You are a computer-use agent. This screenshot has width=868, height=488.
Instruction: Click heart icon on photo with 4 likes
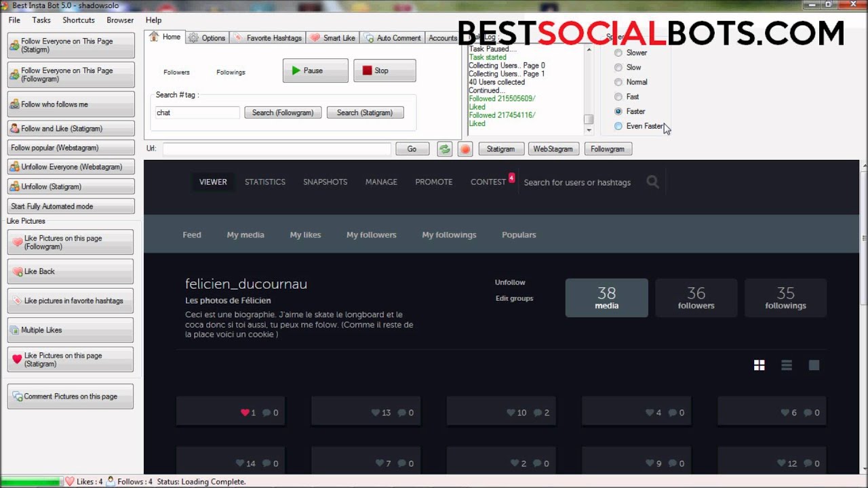[649, 412]
